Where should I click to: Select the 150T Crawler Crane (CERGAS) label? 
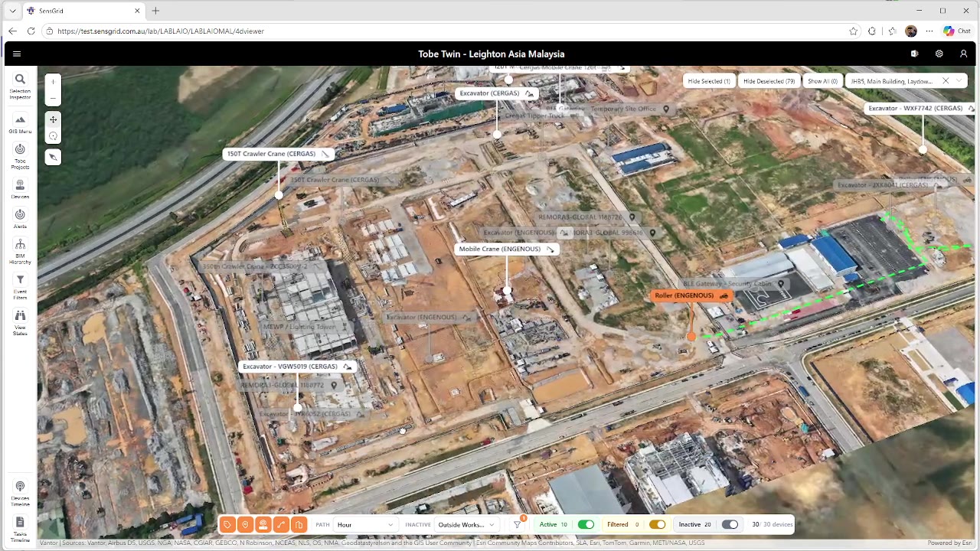click(279, 154)
